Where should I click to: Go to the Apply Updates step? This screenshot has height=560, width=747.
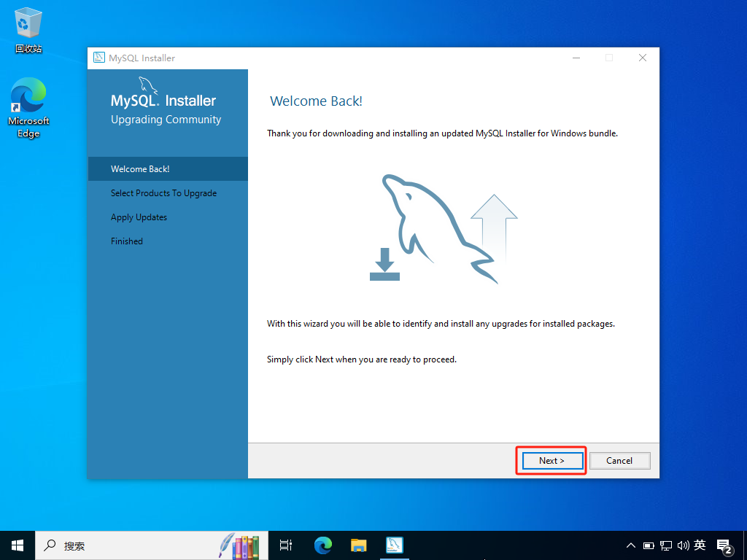pyautogui.click(x=139, y=217)
